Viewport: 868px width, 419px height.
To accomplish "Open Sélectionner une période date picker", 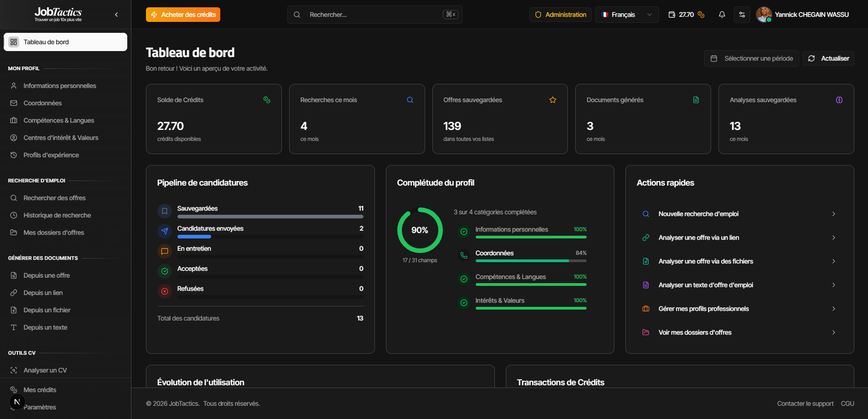I will click(751, 58).
